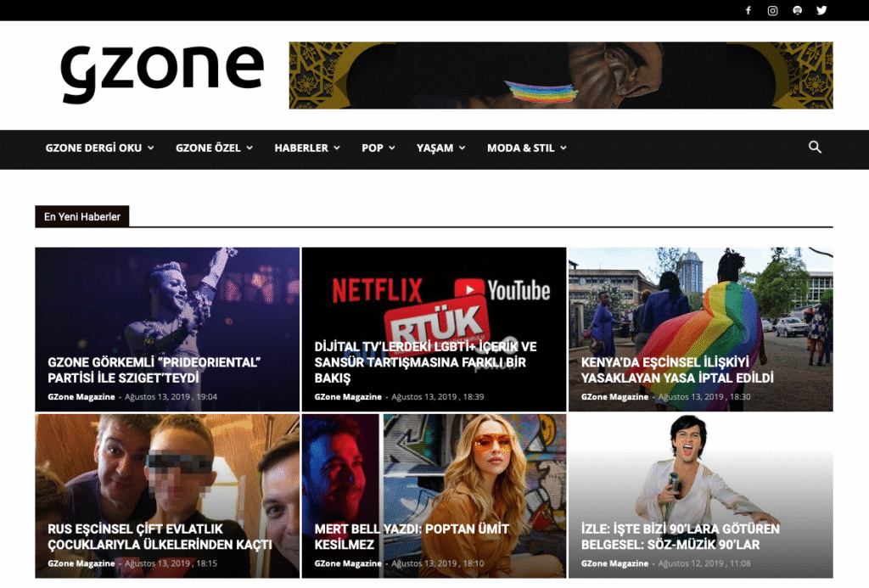The image size is (869, 588).
Task: Open the Instagram social icon
Action: click(x=773, y=10)
